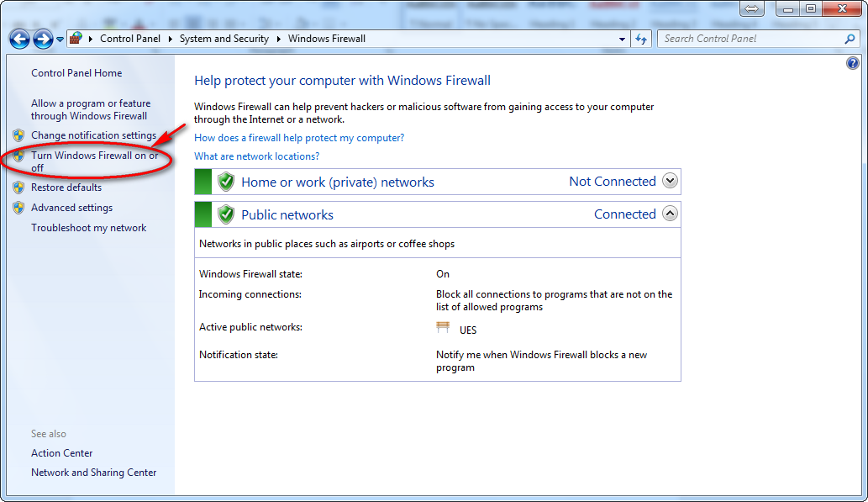
Task: Expand arrow before the Windows Firewall breadcrumb
Action: 278,39
